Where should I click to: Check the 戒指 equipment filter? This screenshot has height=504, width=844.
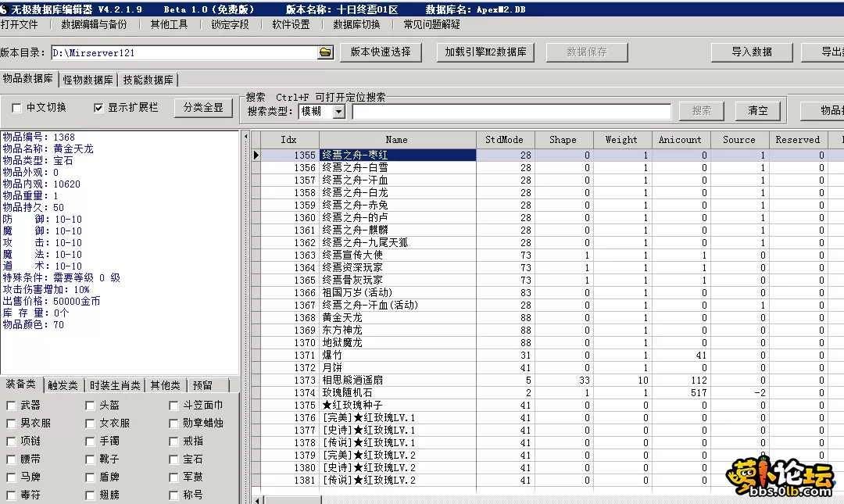173,441
